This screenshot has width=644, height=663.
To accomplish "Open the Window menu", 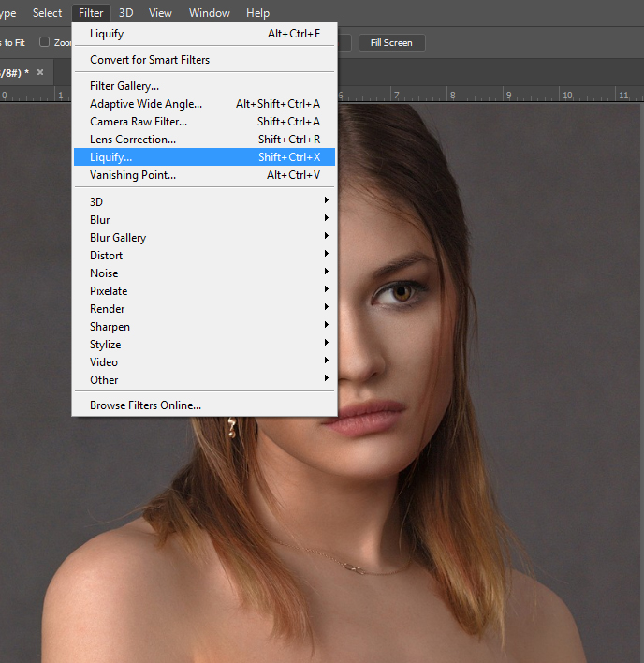I will click(x=209, y=13).
